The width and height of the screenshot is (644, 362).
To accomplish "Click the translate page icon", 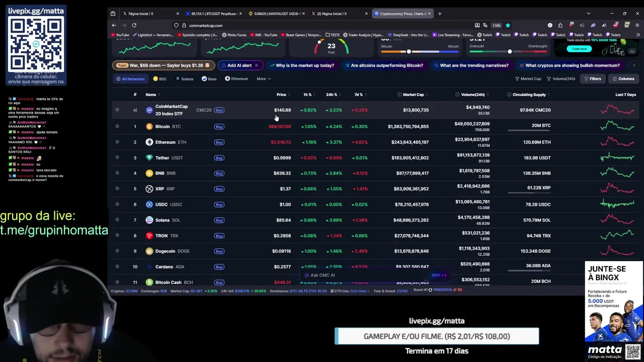I will tap(486, 25).
